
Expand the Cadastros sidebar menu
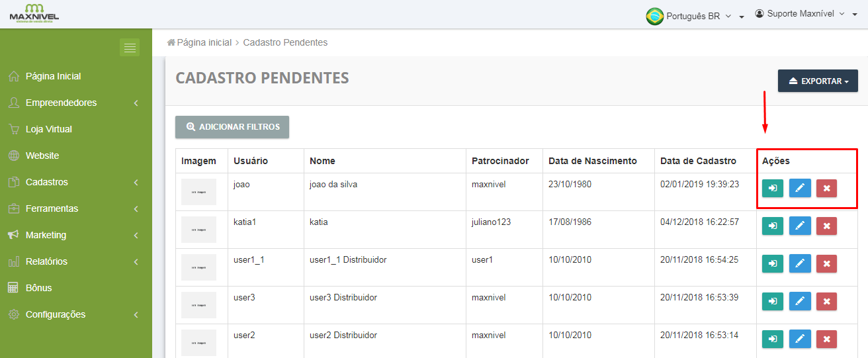[47, 182]
